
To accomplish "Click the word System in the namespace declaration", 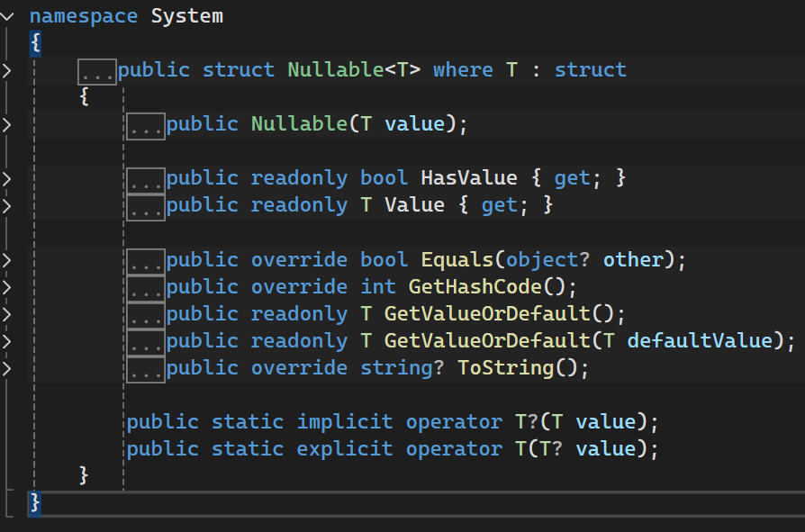I will tap(186, 16).
